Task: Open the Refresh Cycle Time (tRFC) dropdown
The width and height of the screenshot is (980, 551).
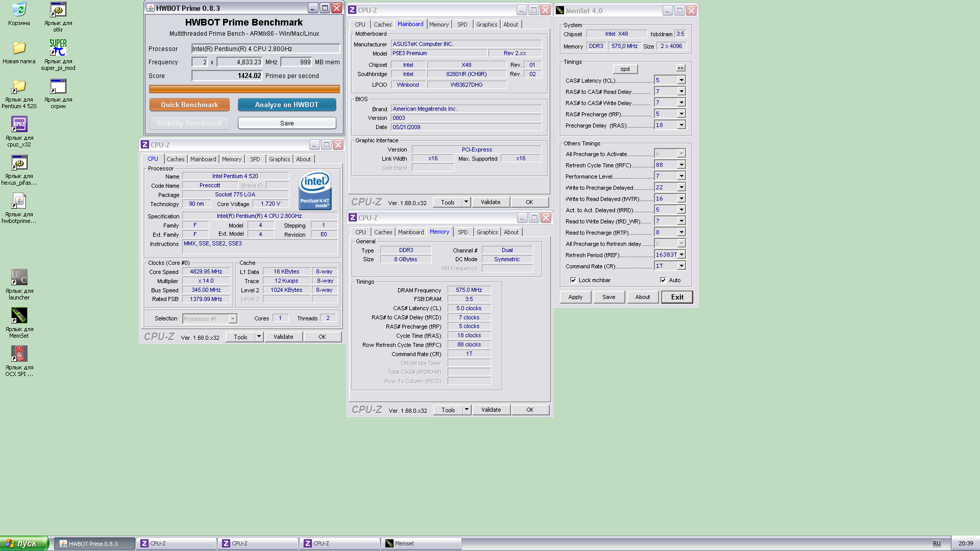Action: (x=681, y=165)
